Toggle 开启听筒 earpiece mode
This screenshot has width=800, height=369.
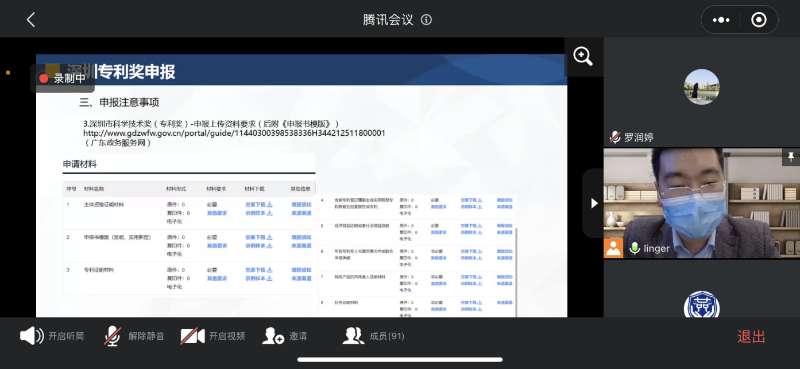[52, 336]
